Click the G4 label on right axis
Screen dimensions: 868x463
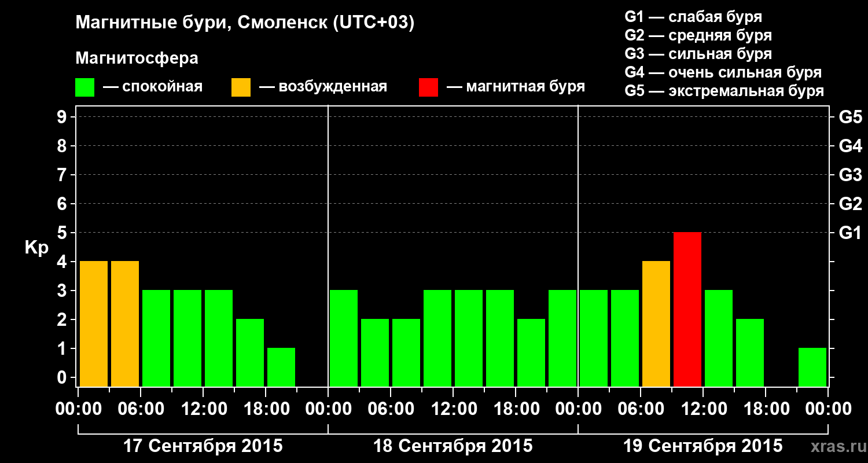(x=851, y=146)
